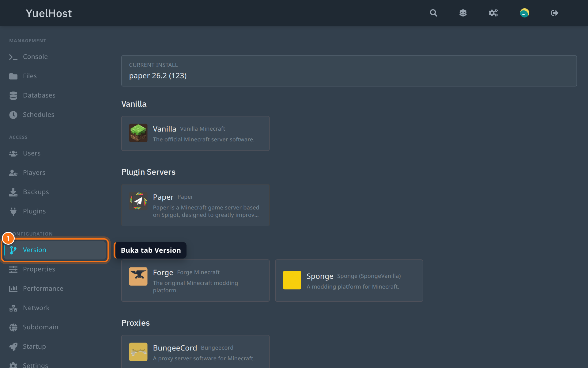Click 'Sponge (SpongeVanilla)' subtitle text
This screenshot has height=368, width=588.
pyautogui.click(x=369, y=276)
